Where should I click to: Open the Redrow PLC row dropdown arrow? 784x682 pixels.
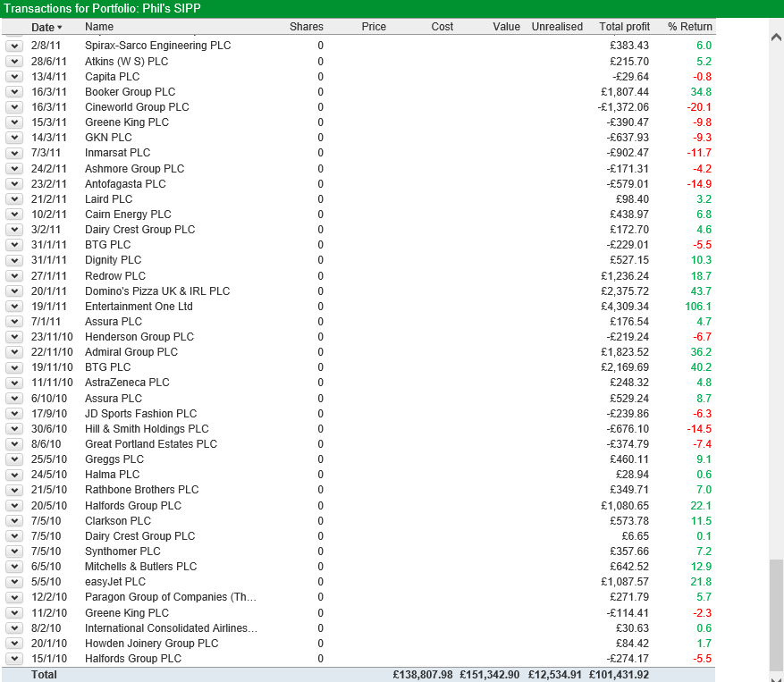[x=14, y=276]
